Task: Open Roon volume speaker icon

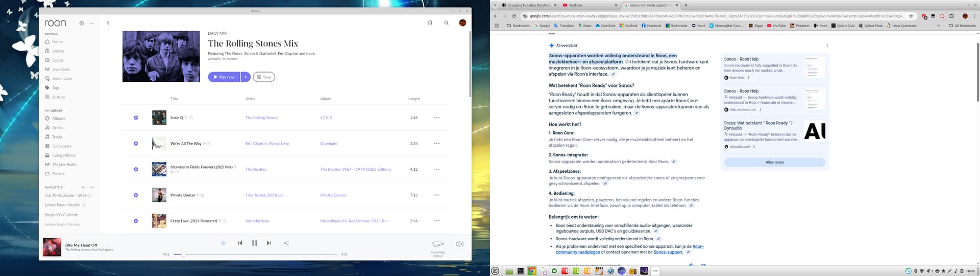Action: point(459,244)
